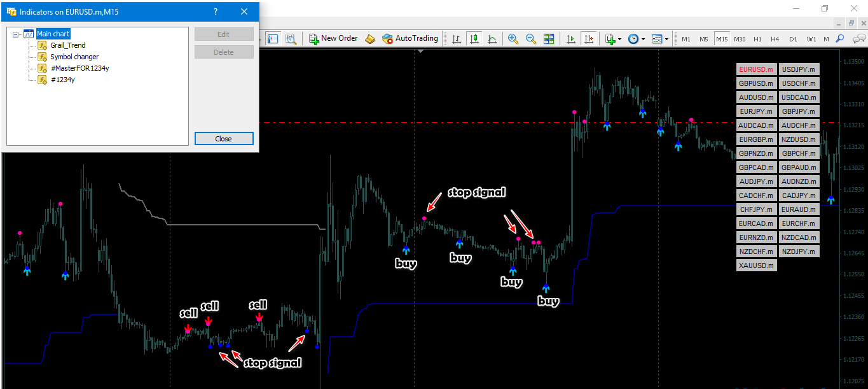Open the MetaEditor book icon
The height and width of the screenshot is (389, 868).
(370, 39)
